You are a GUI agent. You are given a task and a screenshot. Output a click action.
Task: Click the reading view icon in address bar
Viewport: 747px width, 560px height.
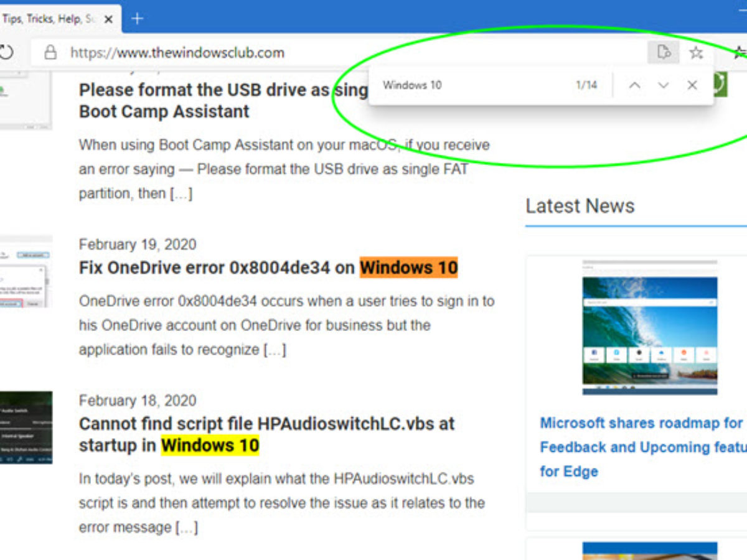point(663,53)
